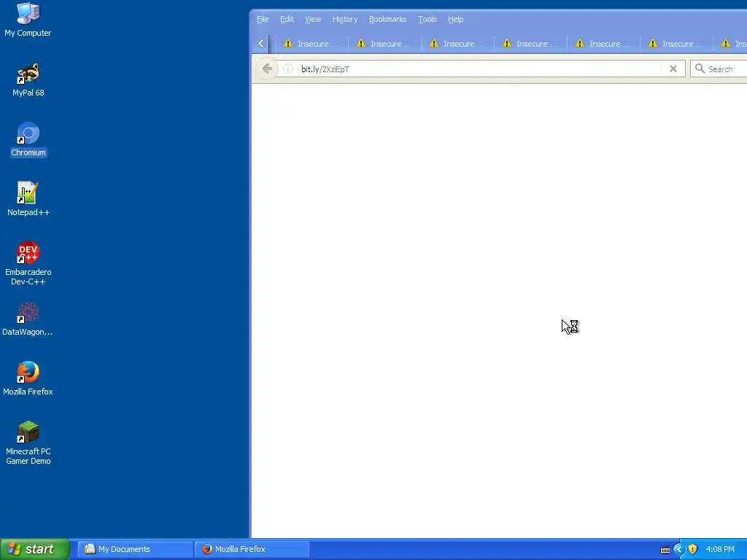
Task: Open the Firefox Bookmarks menu
Action: [388, 19]
